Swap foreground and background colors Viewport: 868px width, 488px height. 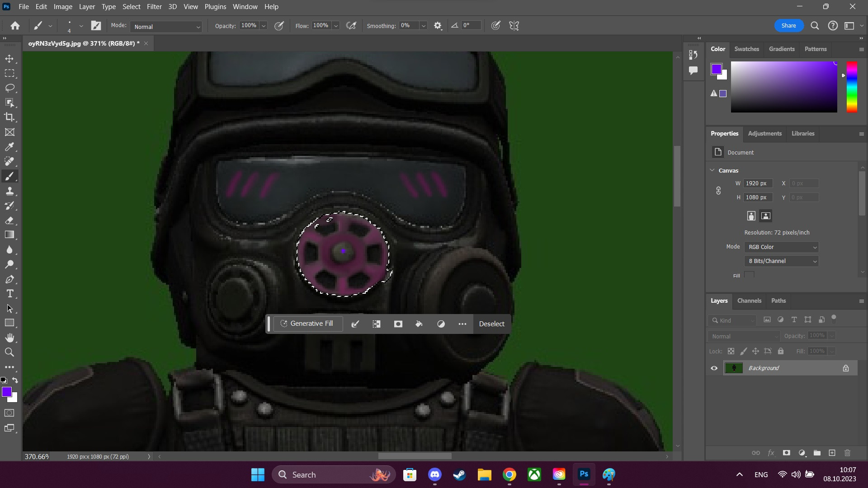[x=15, y=380]
